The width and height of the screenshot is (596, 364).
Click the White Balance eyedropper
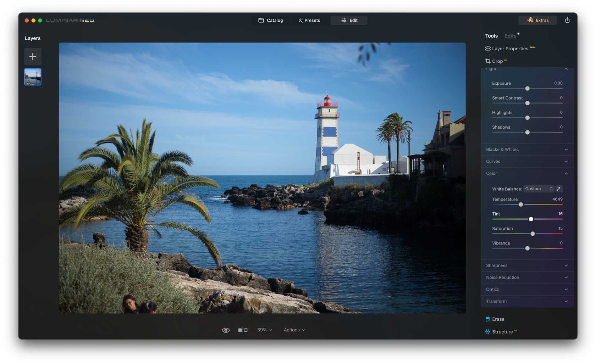click(x=559, y=189)
